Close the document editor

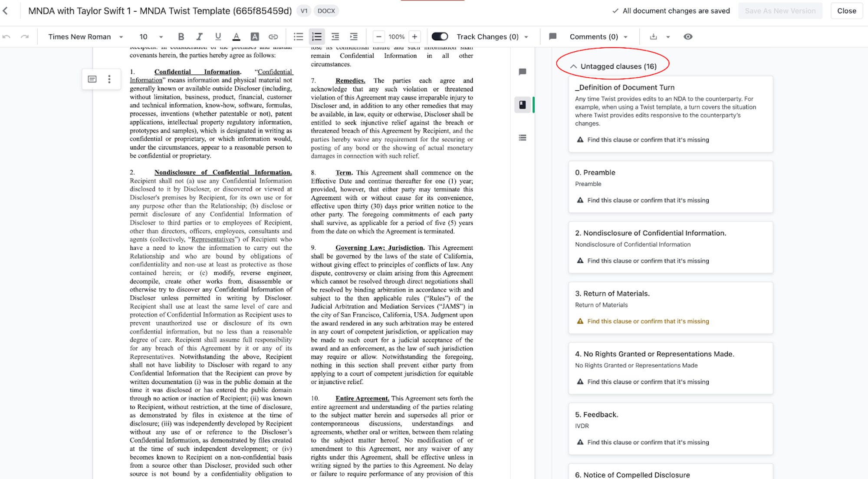pyautogui.click(x=846, y=11)
